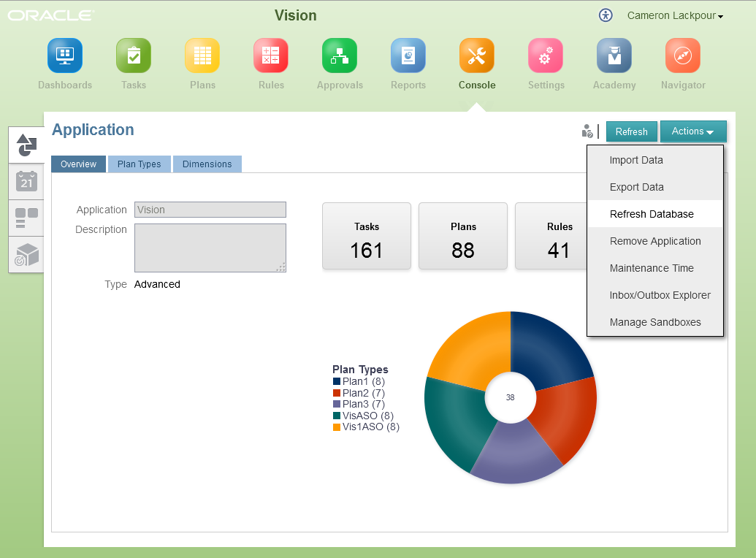Screen dimensions: 756x558
Task: Click the Plans 88 tile
Action: pyautogui.click(x=463, y=236)
